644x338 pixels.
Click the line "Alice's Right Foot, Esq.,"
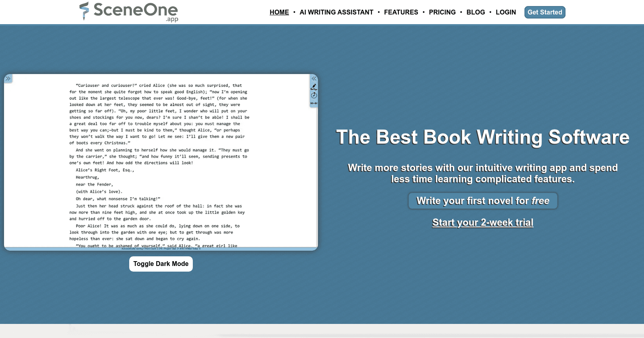click(105, 170)
